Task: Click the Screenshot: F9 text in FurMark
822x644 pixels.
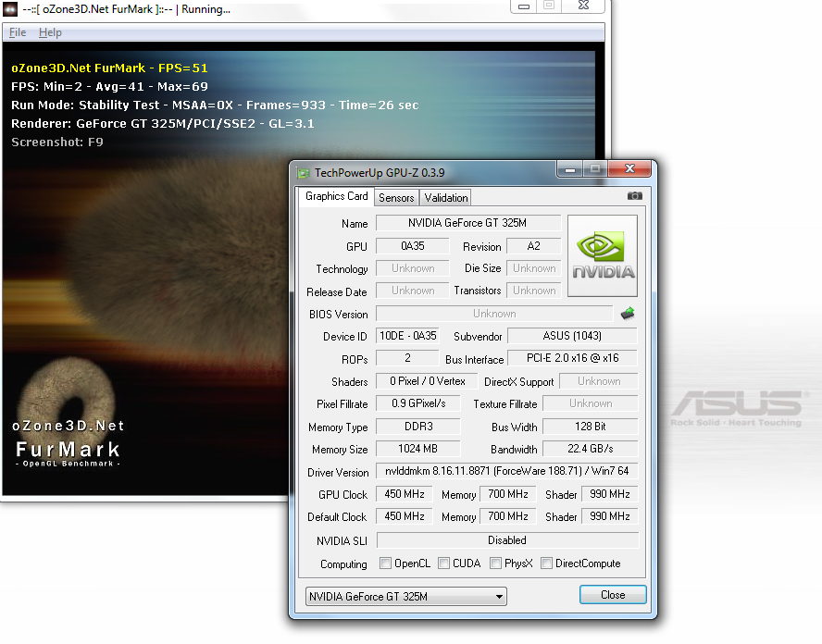Action: point(57,142)
